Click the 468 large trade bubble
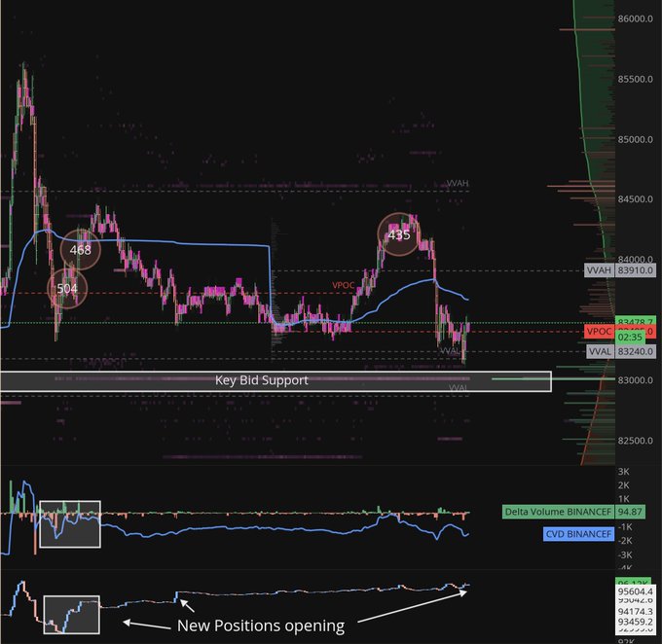662x644 pixels. tap(80, 250)
